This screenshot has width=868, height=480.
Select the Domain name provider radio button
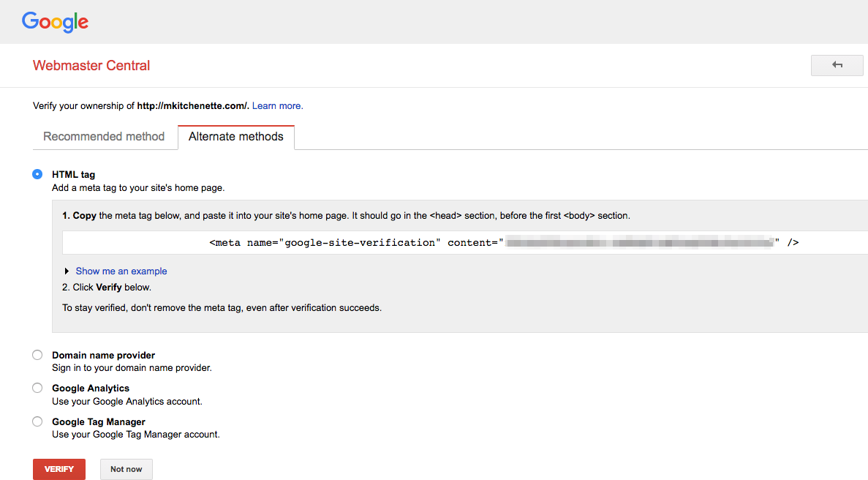[37, 355]
